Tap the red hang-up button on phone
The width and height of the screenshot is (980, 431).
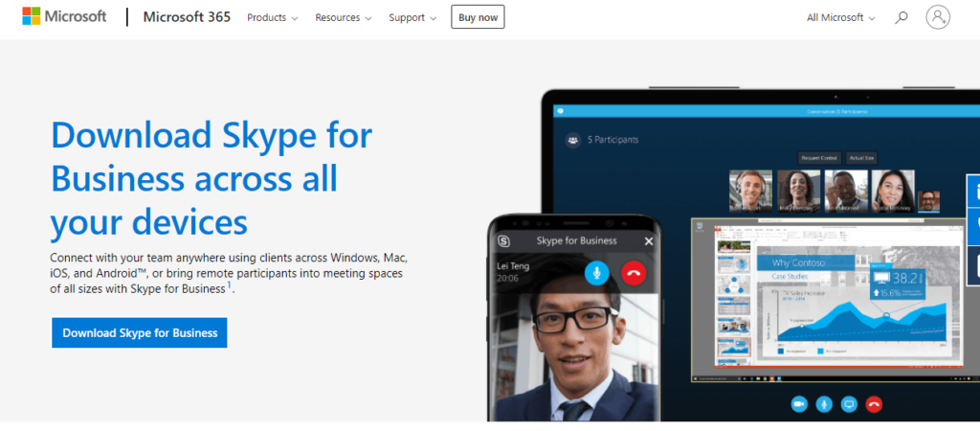[x=634, y=273]
